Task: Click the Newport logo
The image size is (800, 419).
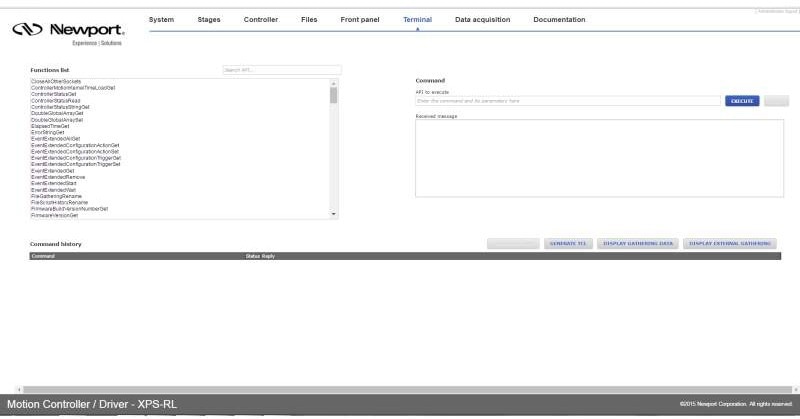Action: point(68,34)
